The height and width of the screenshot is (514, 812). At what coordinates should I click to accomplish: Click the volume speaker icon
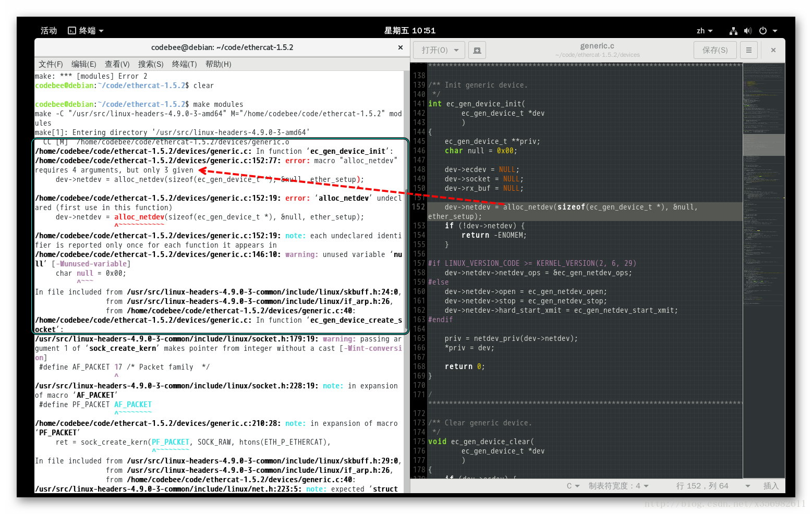(748, 31)
